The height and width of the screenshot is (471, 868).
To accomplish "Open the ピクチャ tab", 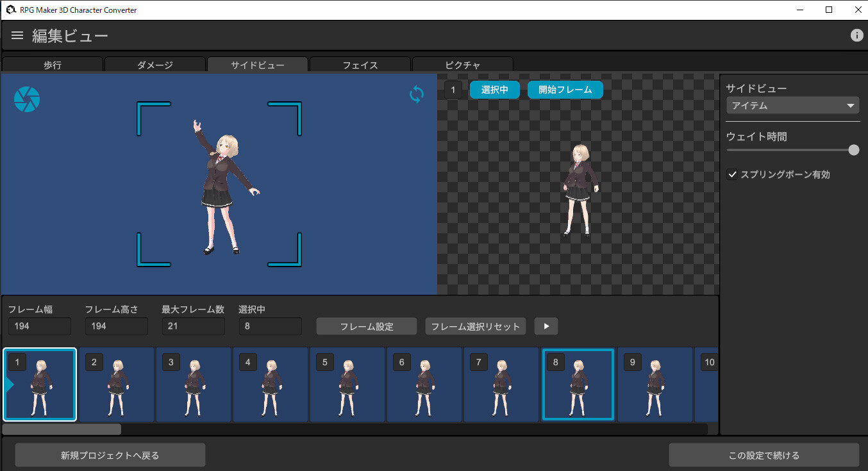I will 462,65.
